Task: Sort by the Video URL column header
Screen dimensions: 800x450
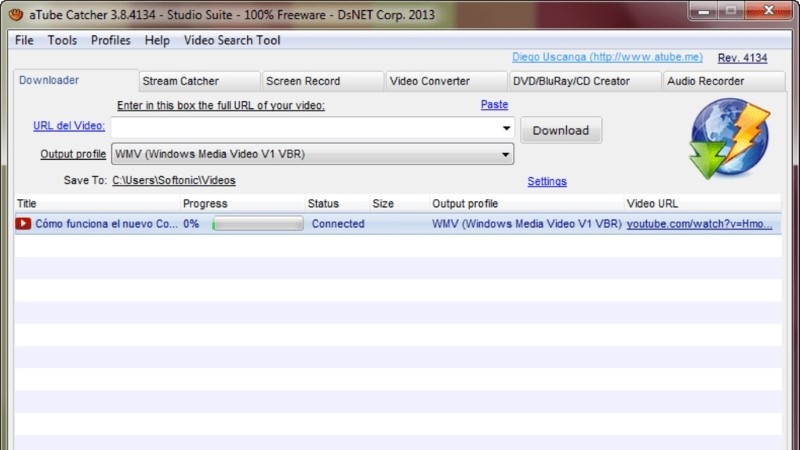Action: click(x=702, y=204)
